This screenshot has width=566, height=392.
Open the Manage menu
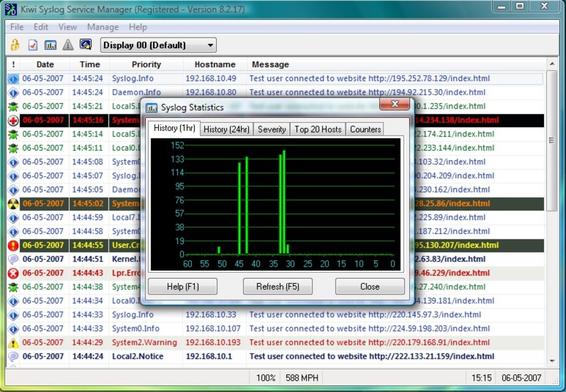(x=102, y=27)
